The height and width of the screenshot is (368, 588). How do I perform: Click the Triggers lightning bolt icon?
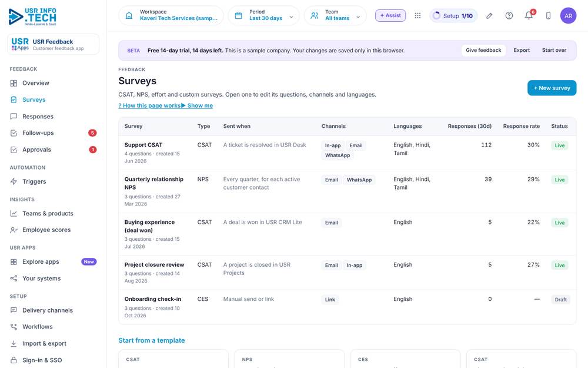pyautogui.click(x=14, y=181)
